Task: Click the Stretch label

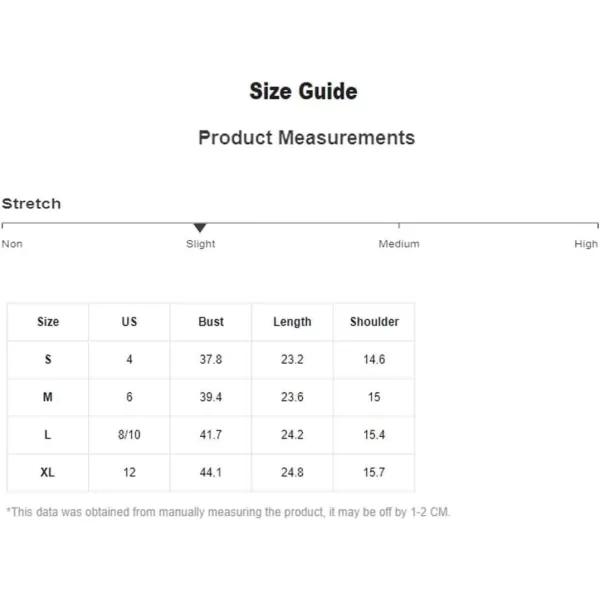Action: [31, 204]
